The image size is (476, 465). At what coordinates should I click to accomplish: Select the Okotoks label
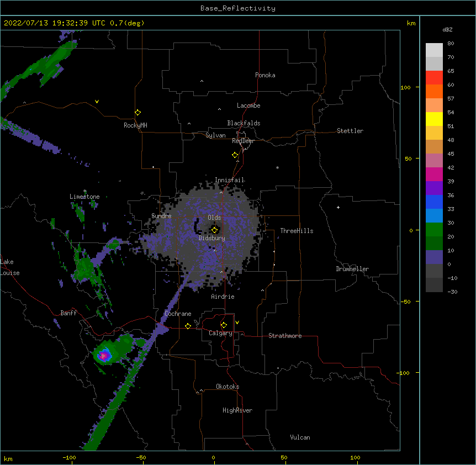pos(228,387)
